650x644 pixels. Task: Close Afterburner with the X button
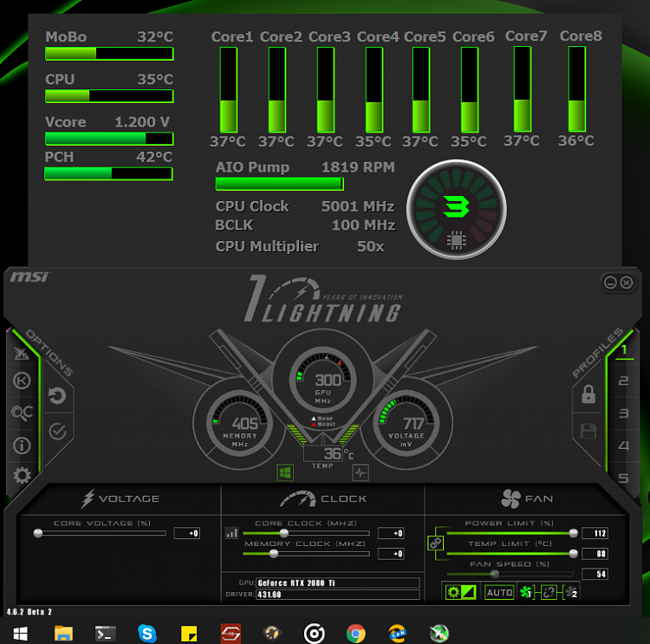[627, 283]
